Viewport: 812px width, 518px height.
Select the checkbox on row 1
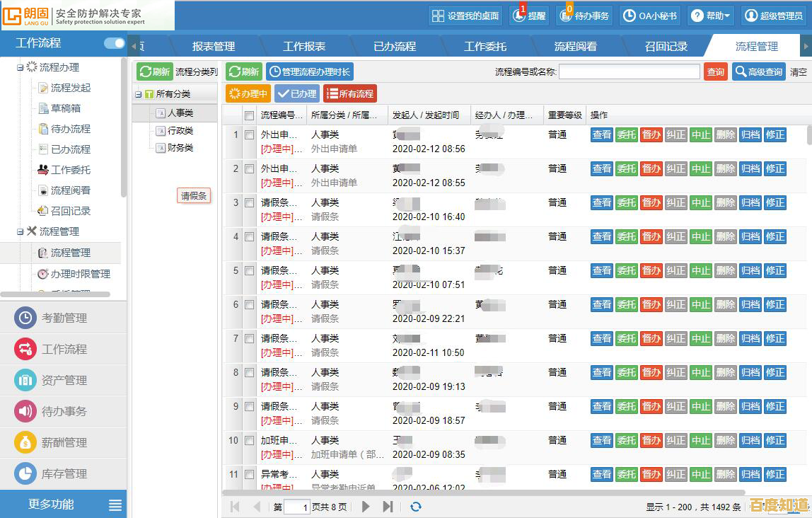250,134
